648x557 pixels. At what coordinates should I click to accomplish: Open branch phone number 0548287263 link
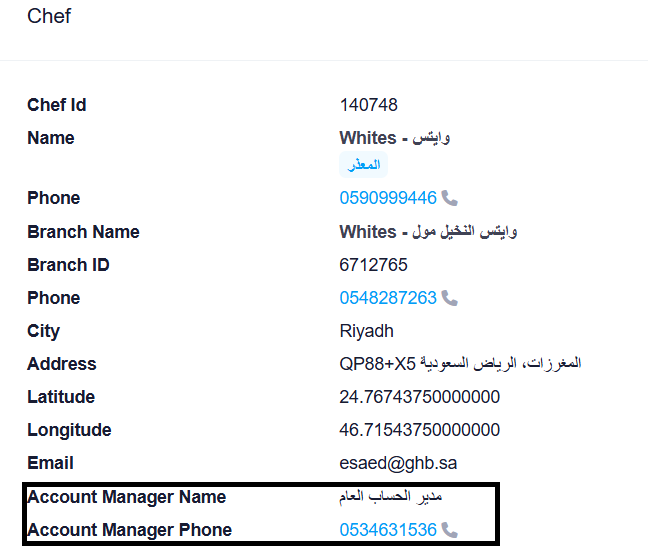pos(388,298)
